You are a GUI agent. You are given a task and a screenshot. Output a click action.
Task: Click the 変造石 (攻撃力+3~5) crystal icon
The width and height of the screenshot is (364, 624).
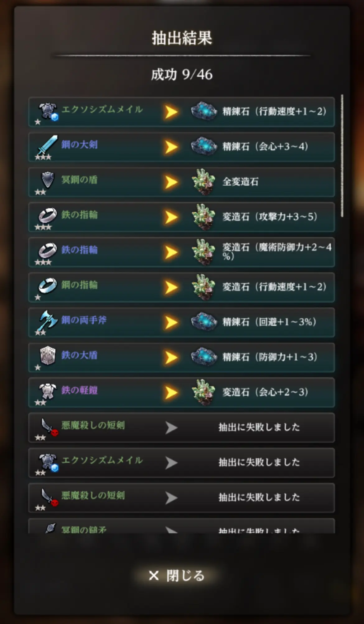point(204,217)
